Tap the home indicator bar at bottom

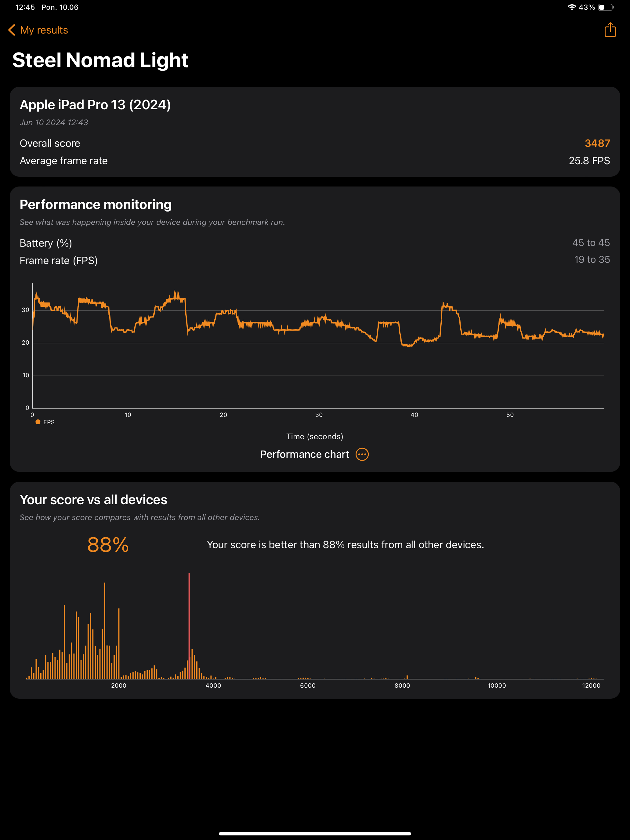coord(315,834)
